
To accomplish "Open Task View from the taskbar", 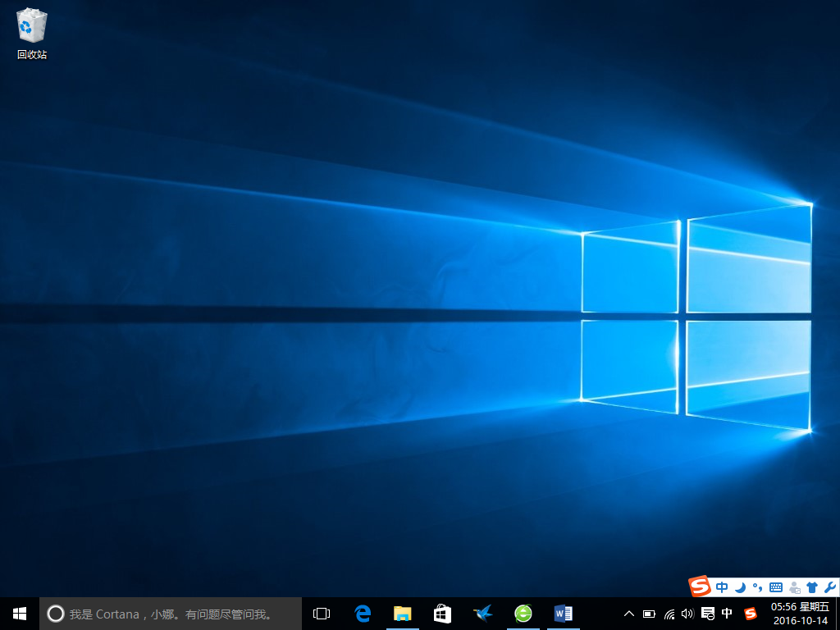I will [322, 614].
